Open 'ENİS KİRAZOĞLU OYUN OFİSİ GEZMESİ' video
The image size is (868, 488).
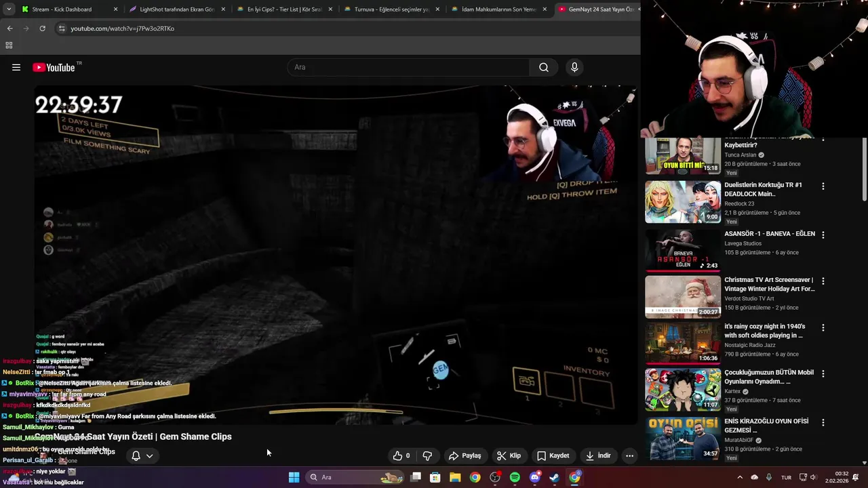click(x=766, y=425)
